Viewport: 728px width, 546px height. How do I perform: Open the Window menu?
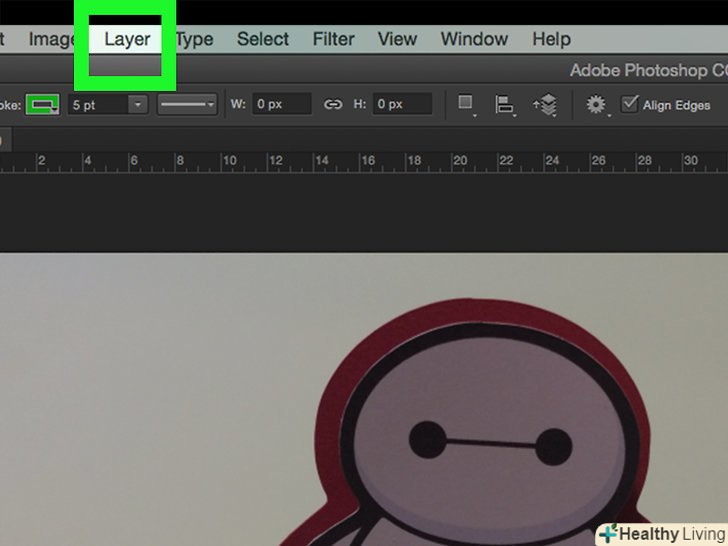pyautogui.click(x=474, y=40)
